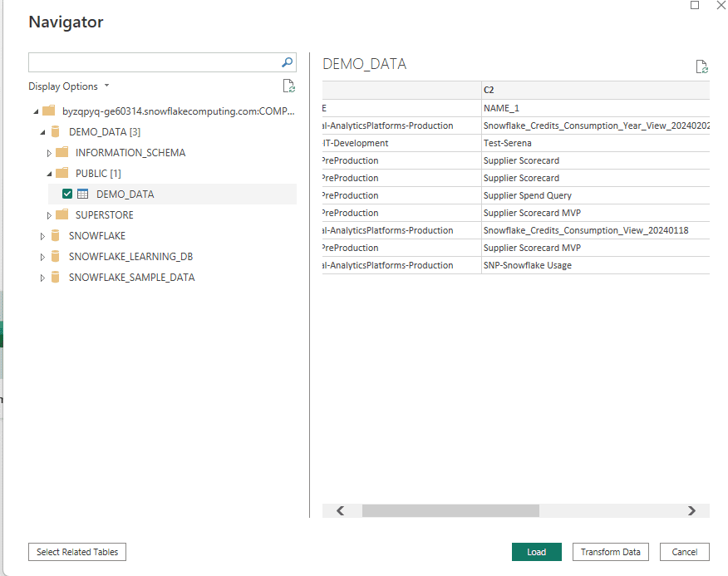Expand the SNOWFLAKE_SAMPLE_DATA database
This screenshot has height=576, width=728.
point(42,278)
